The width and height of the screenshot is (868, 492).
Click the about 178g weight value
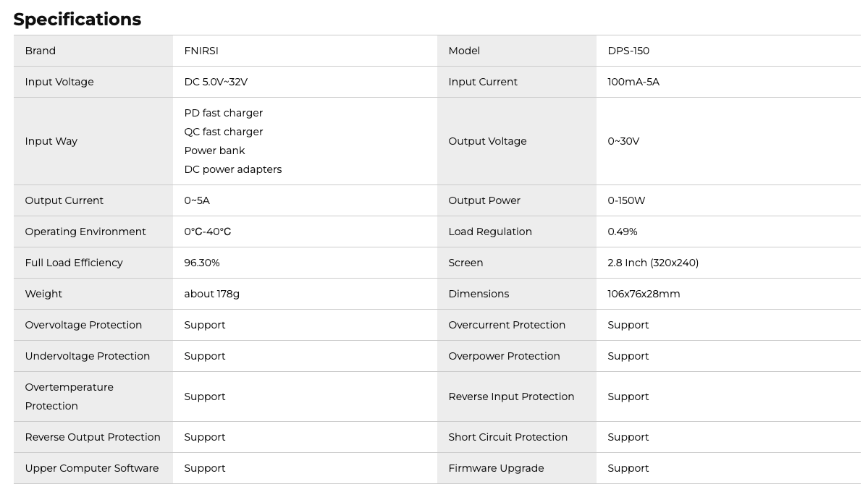(211, 294)
